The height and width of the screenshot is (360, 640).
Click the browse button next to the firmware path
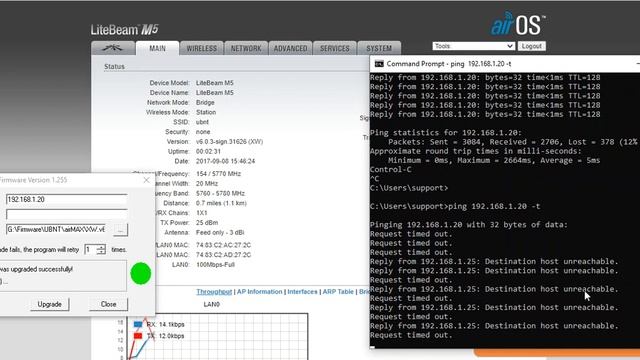120,230
